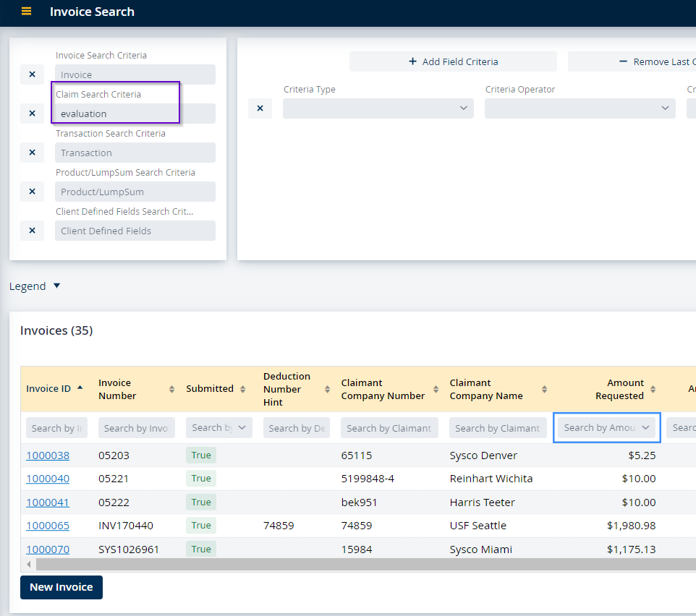The width and height of the screenshot is (696, 616).
Task: Clear the Product/LumpSum search criteria field
Action: (32, 192)
